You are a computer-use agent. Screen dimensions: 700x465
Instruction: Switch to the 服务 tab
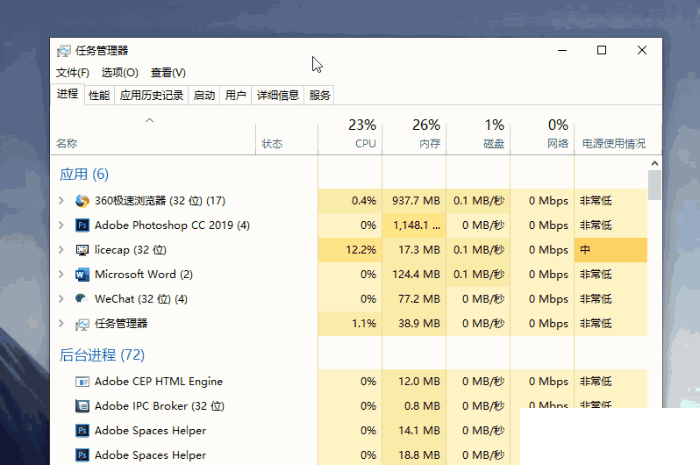coord(320,95)
